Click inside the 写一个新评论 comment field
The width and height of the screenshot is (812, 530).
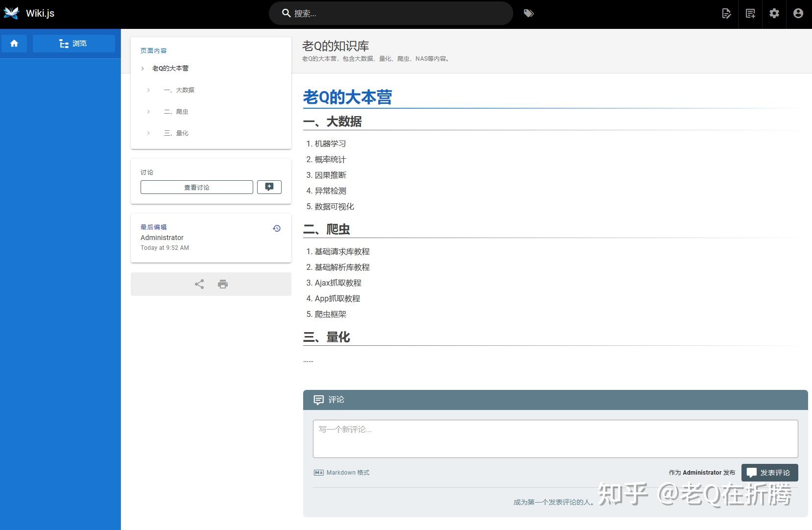click(x=554, y=438)
